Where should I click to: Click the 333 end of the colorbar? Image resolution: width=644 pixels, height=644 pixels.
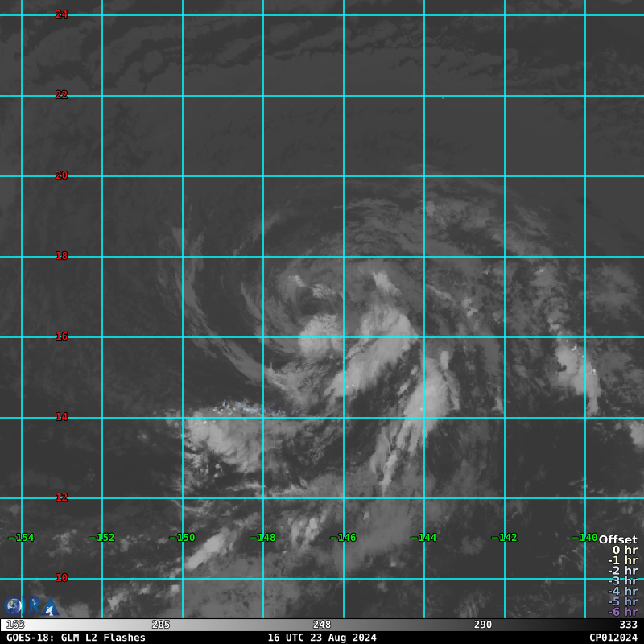[x=628, y=625]
